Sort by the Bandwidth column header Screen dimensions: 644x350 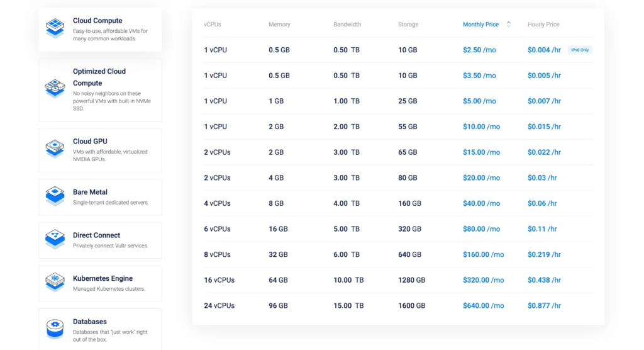(347, 25)
